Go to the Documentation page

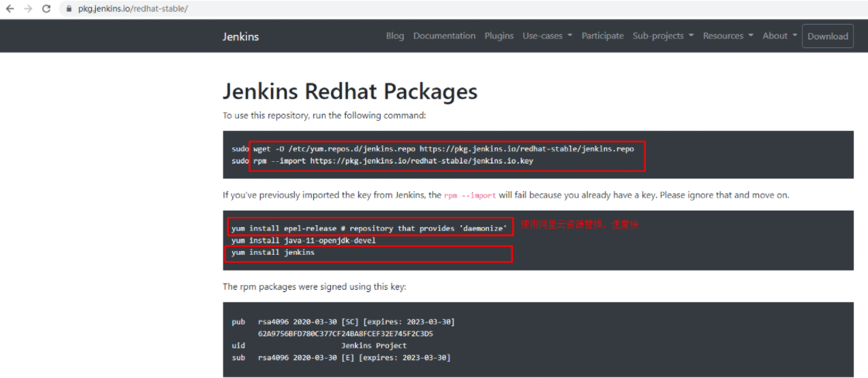click(445, 36)
